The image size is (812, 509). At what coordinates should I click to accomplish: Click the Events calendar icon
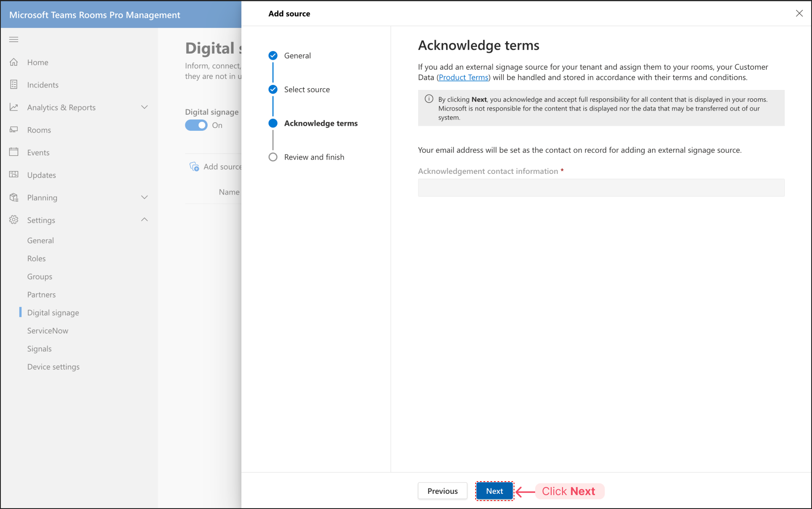click(x=14, y=152)
